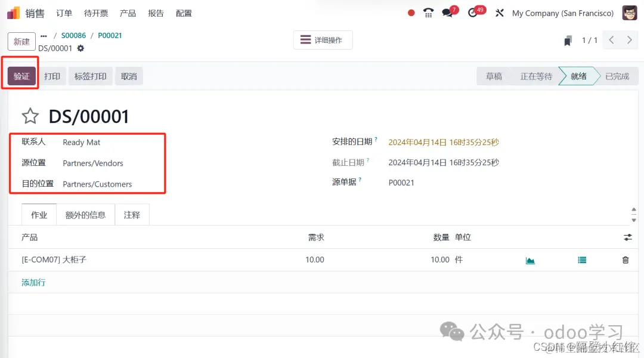This screenshot has width=644, height=358.
Task: Switch to the 额外的信息 tab
Action: pos(85,214)
